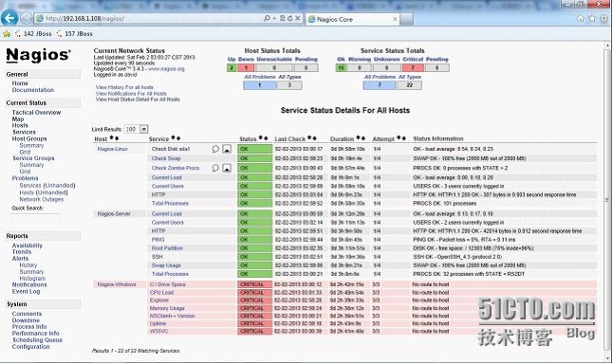Click the search magnifier in address bar
The image size is (613, 364).
coord(267,18)
